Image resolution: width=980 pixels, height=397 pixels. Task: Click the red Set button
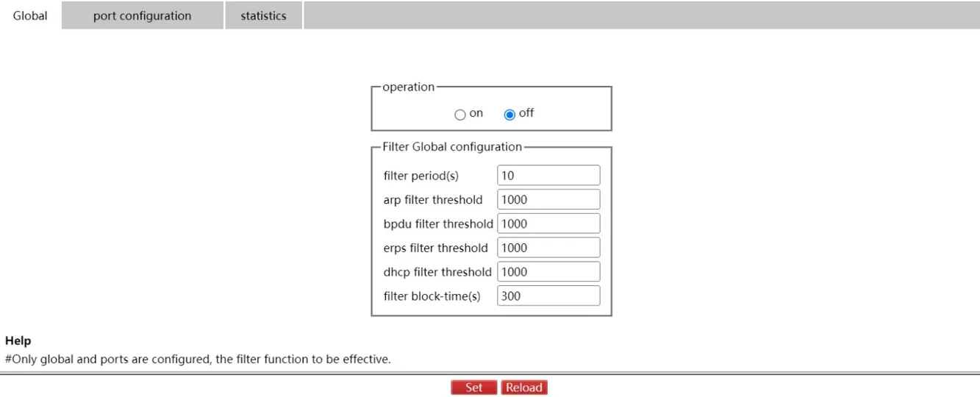pyautogui.click(x=474, y=387)
